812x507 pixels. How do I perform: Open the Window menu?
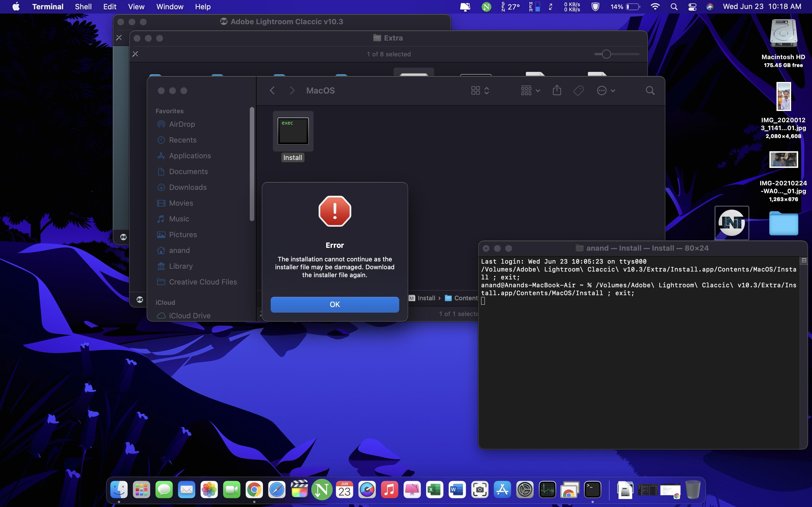pos(169,7)
